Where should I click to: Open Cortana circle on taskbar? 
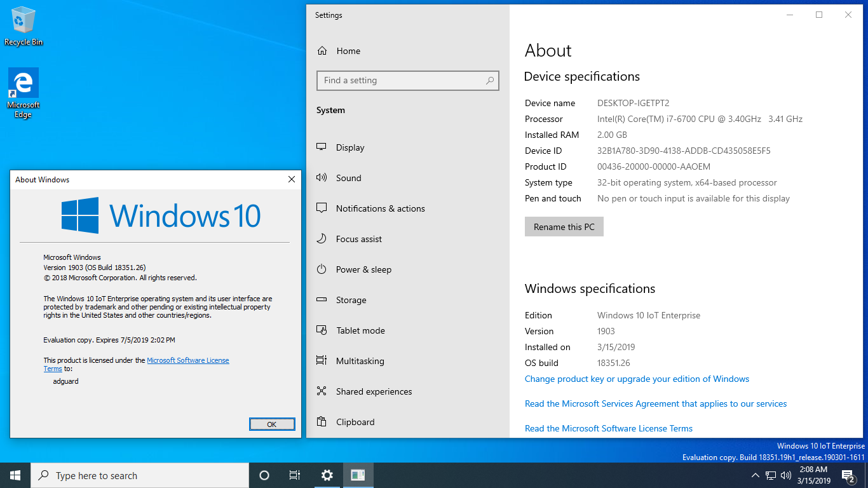[264, 475]
